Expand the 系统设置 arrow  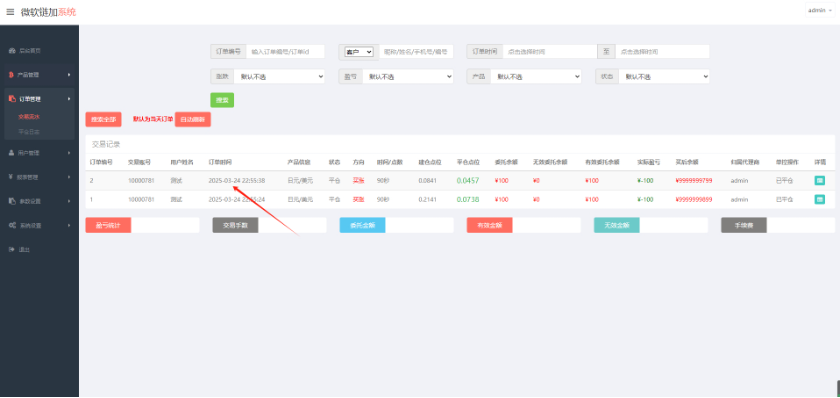click(x=69, y=226)
